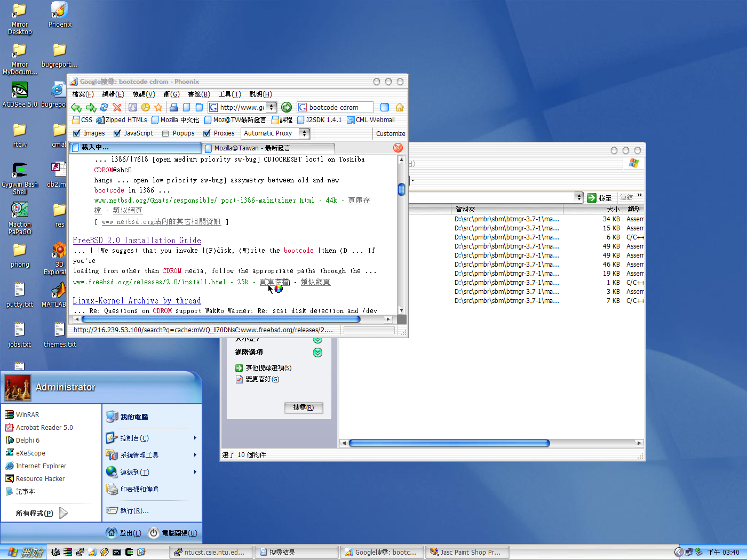Open the 工具(T) menu
The width and height of the screenshot is (747, 560).
(229, 94)
